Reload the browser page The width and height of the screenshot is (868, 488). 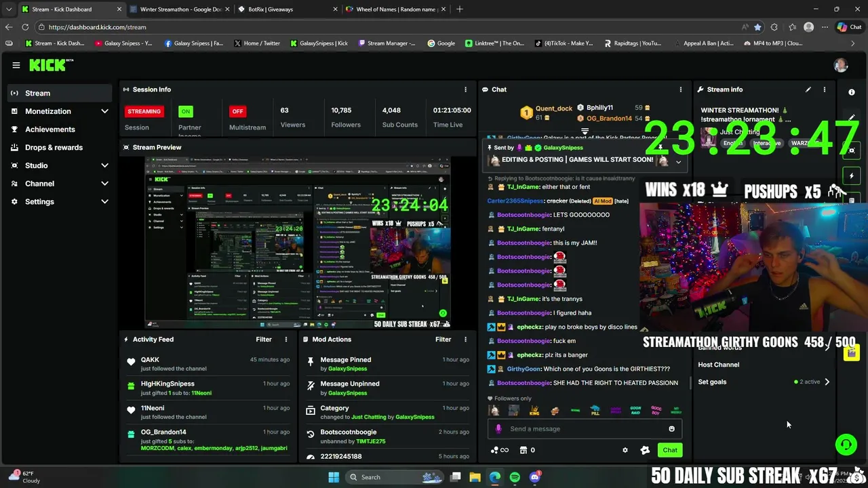[25, 27]
